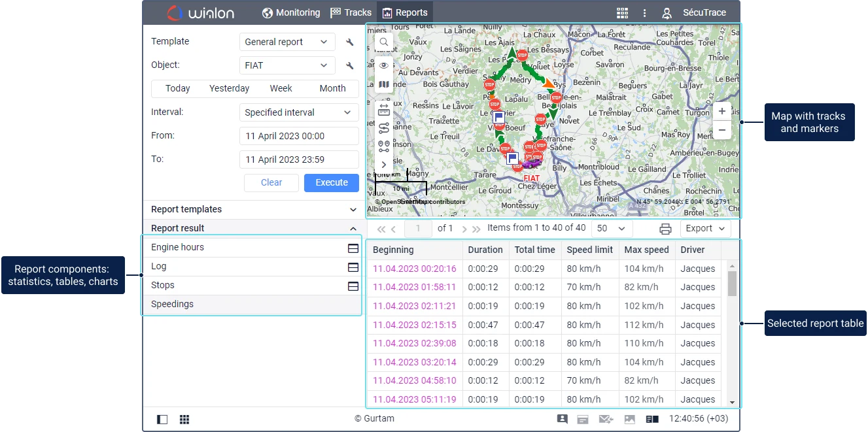The width and height of the screenshot is (868, 432).
Task: Toggle the split view icon beside the clock
Action: point(652,419)
